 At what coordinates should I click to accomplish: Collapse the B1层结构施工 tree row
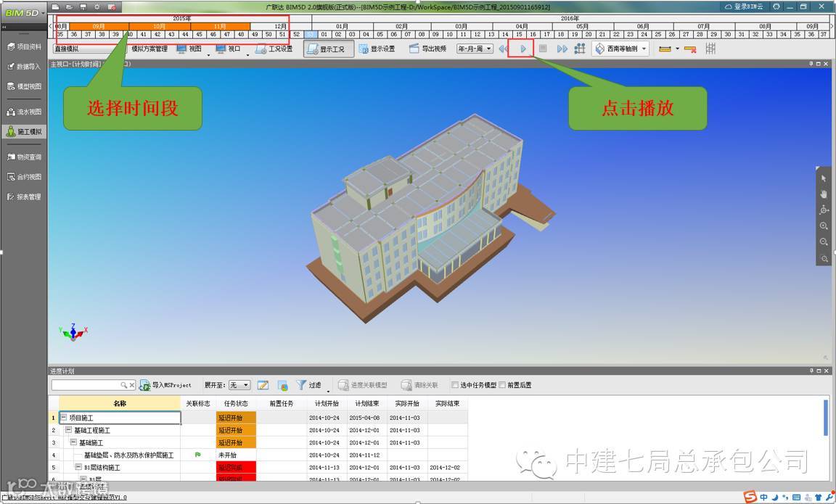pyautogui.click(x=78, y=467)
